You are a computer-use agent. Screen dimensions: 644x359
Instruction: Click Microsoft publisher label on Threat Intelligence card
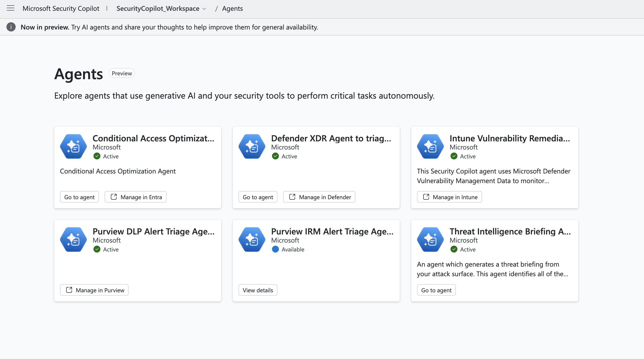click(x=464, y=240)
